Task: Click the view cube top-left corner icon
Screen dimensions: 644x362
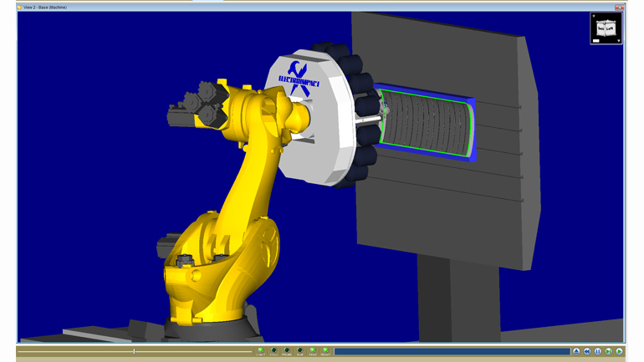Action: pos(594,16)
